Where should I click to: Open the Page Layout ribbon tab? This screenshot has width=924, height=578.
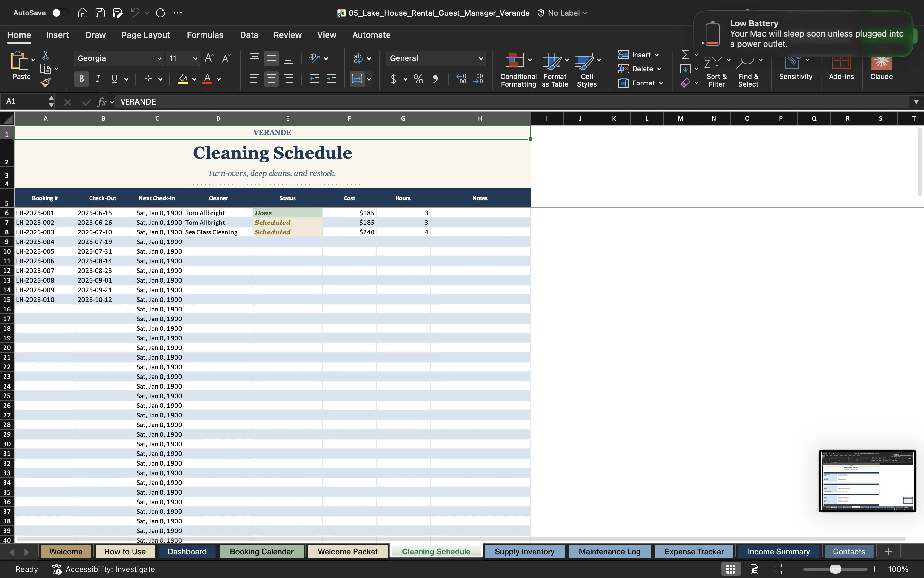[x=145, y=35]
